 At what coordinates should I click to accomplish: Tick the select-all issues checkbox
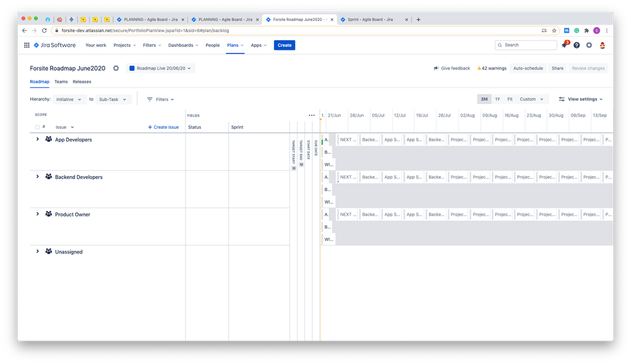pyautogui.click(x=37, y=127)
